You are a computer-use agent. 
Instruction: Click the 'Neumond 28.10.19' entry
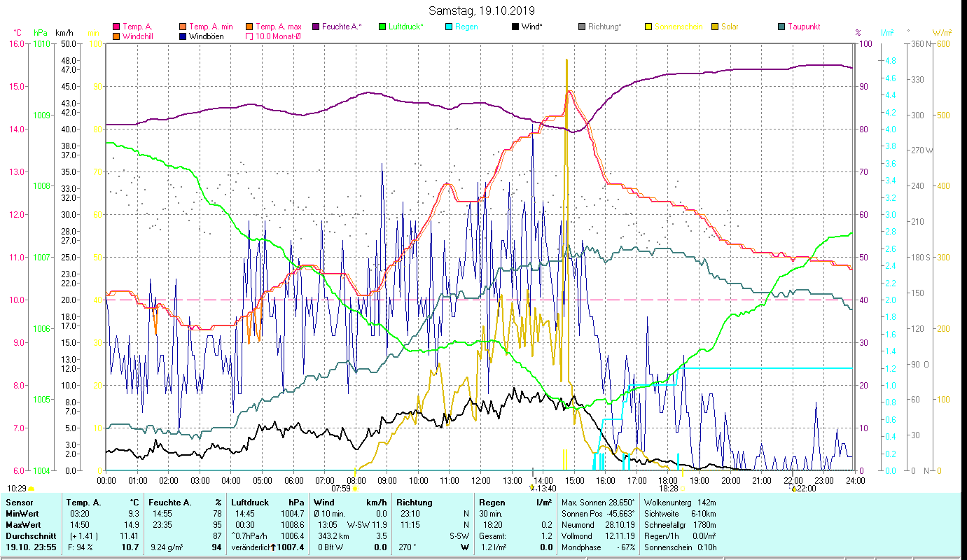599,525
